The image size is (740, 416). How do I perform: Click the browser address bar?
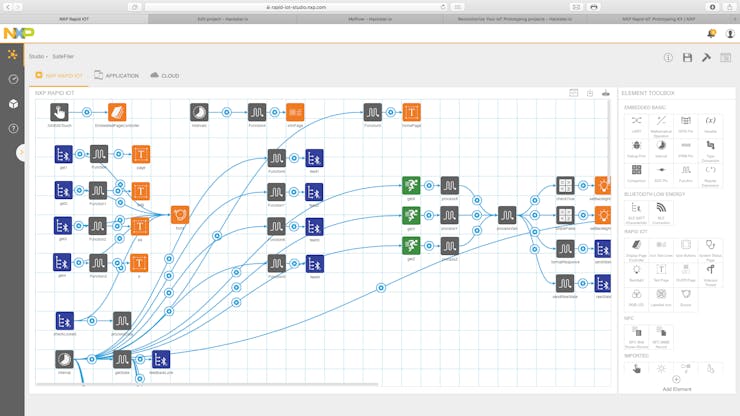(x=296, y=7)
